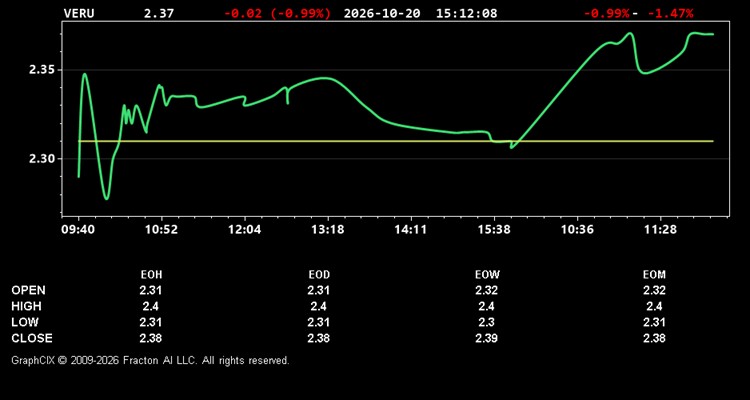
Task: Click the CLOSE row label
Action: (32, 338)
